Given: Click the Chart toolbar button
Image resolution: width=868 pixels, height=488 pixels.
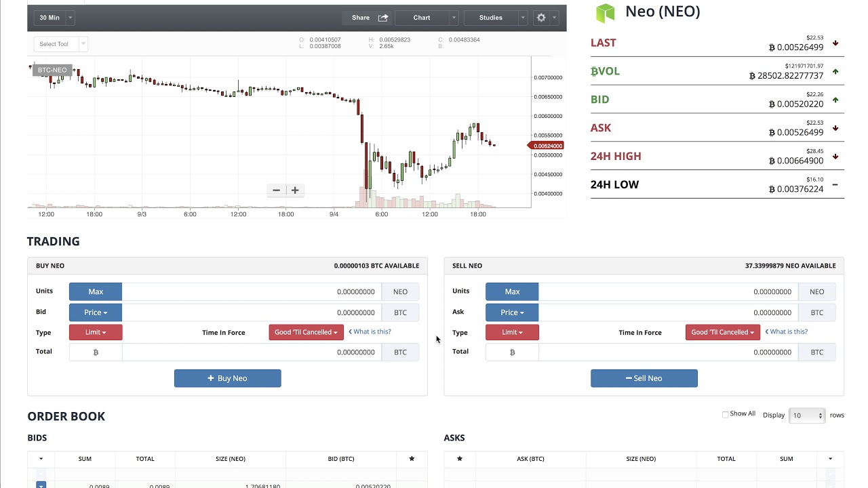Looking at the screenshot, I should [x=422, y=18].
